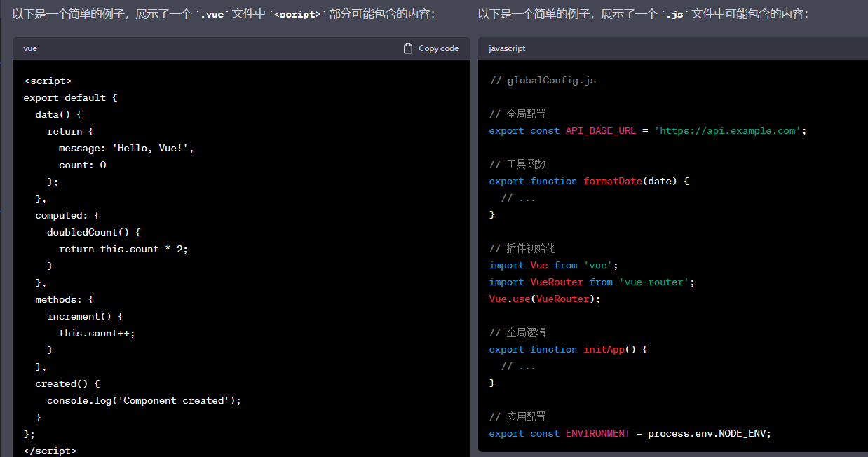Click the '// 全局配置' comment
The image size is (868, 457).
click(x=517, y=114)
